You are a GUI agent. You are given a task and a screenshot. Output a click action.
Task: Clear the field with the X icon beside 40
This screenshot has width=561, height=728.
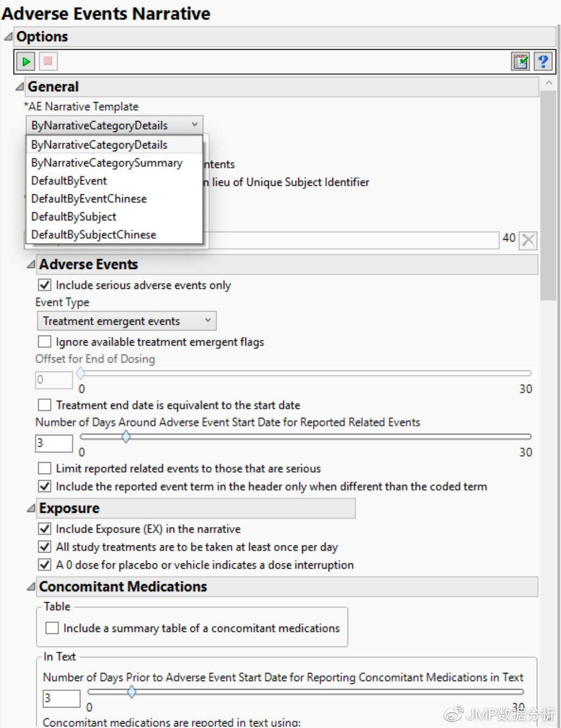tap(528, 240)
